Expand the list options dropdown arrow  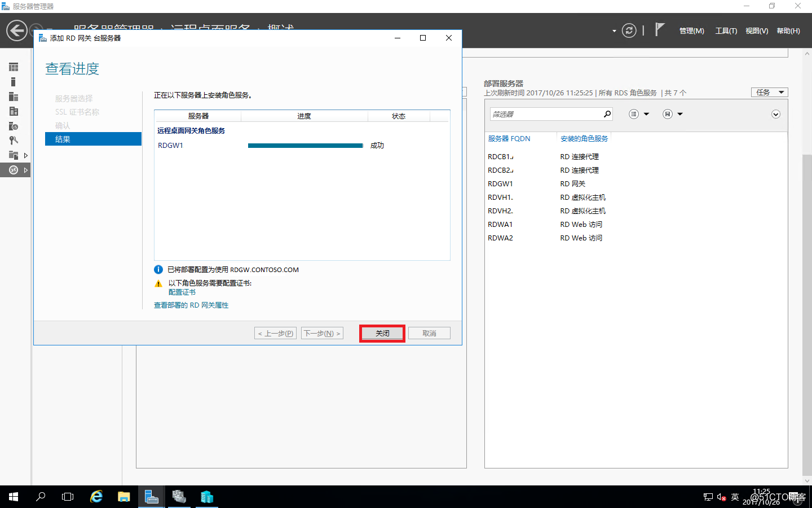[646, 114]
